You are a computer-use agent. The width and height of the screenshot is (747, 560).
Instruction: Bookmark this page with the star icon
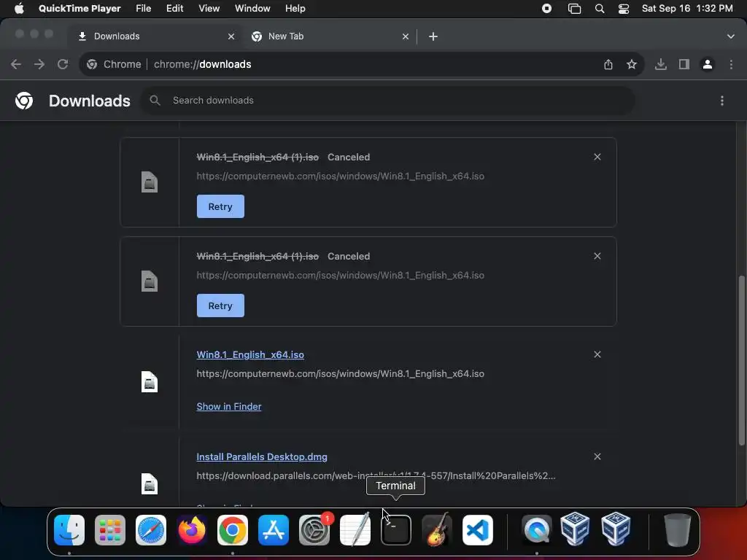pos(631,64)
